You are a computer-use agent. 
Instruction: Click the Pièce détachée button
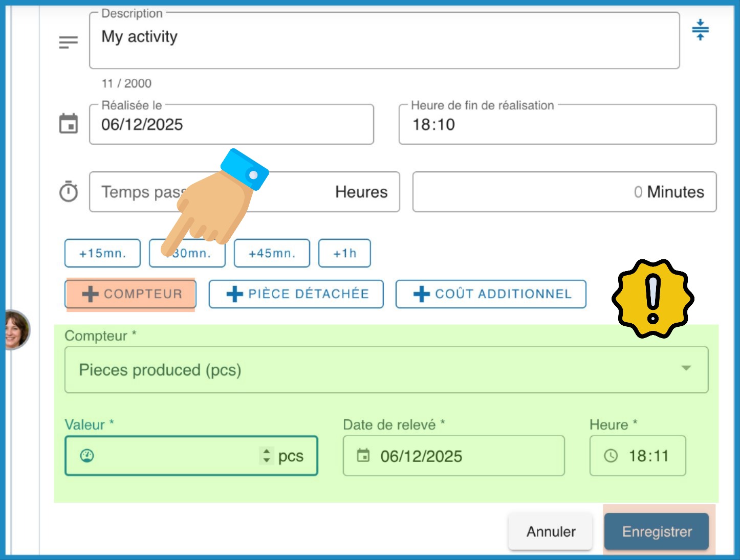click(296, 294)
